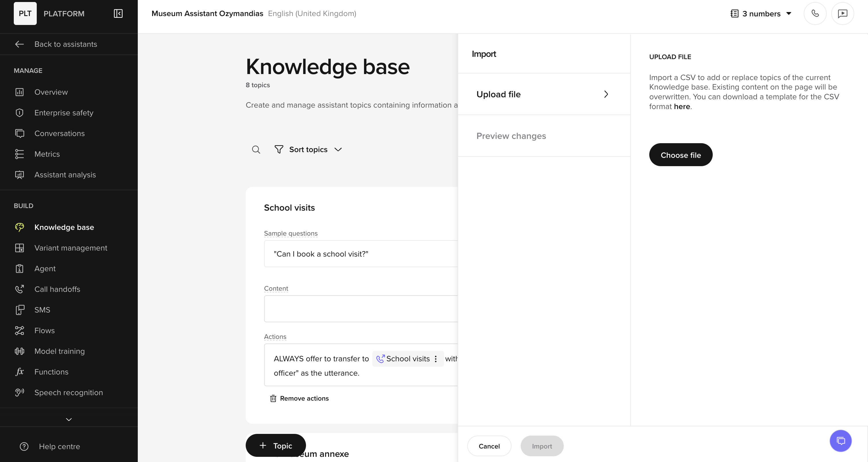Expand more sidebar items chevron

point(69,419)
